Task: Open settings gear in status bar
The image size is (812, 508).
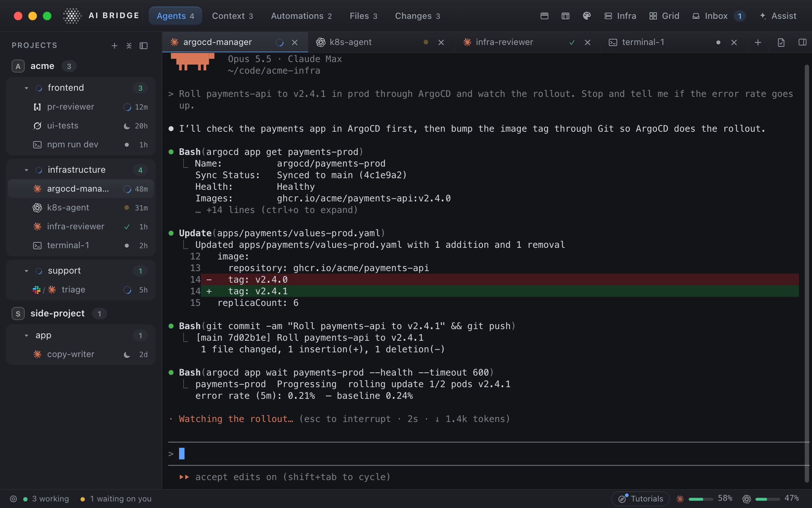Action: coord(13,499)
